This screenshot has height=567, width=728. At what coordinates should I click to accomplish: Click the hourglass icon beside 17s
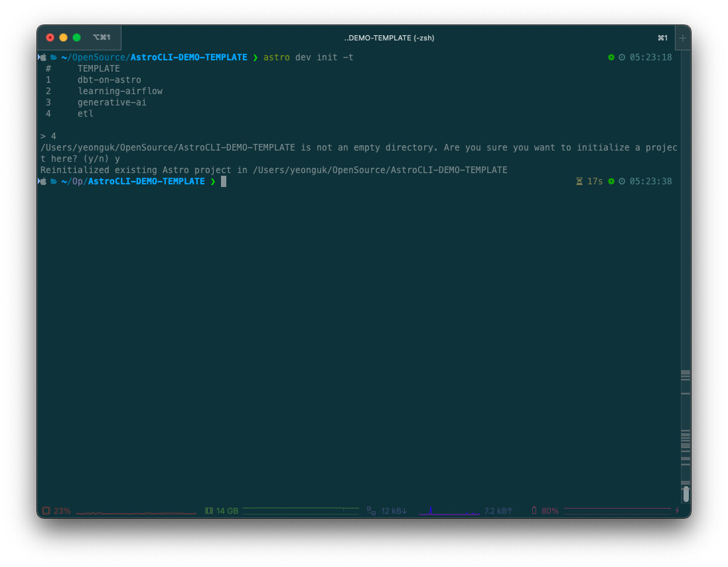579,182
